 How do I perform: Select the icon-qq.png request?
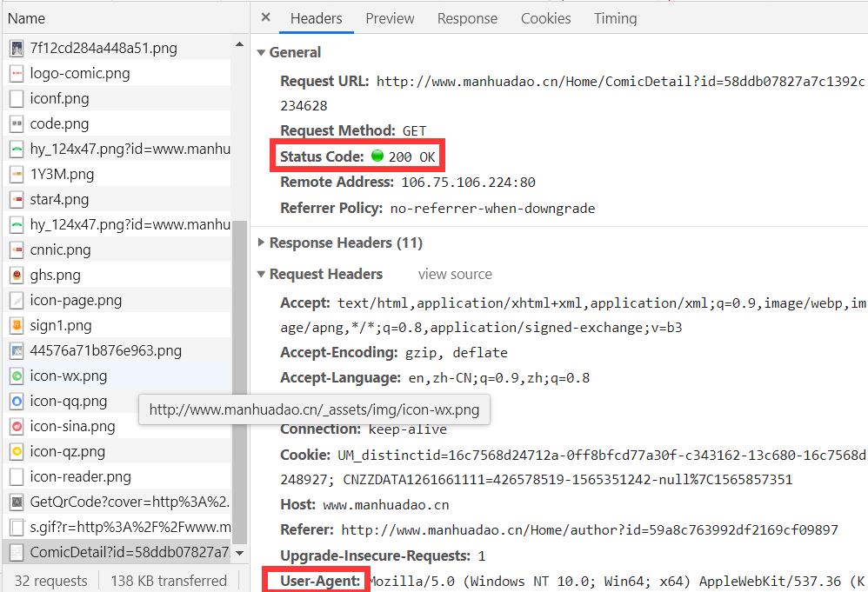(x=117, y=401)
